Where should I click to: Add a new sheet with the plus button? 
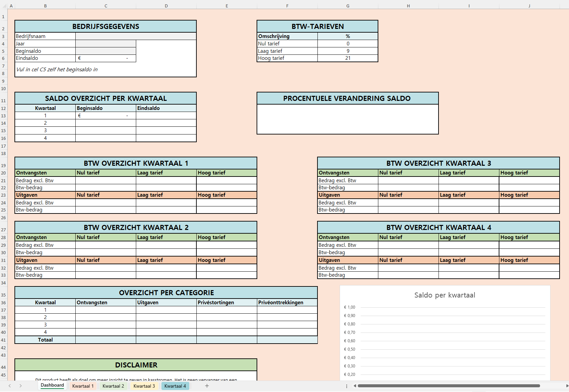click(207, 386)
